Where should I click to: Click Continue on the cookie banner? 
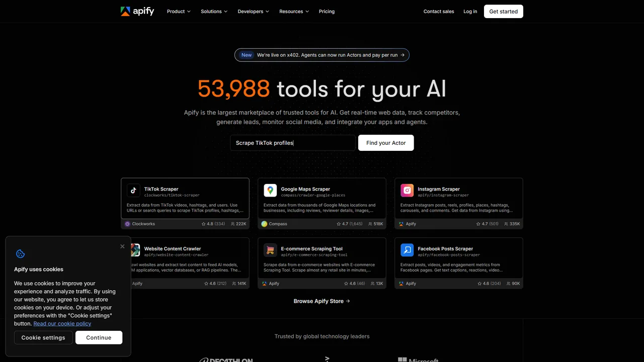coord(99,338)
